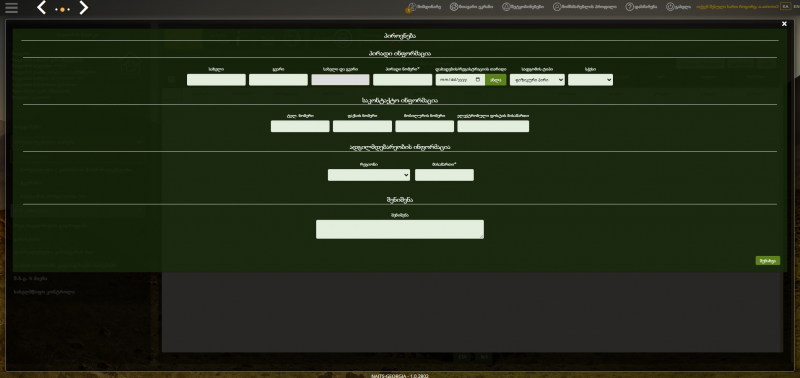
Task: Go back with the left arrow
Action: click(42, 8)
